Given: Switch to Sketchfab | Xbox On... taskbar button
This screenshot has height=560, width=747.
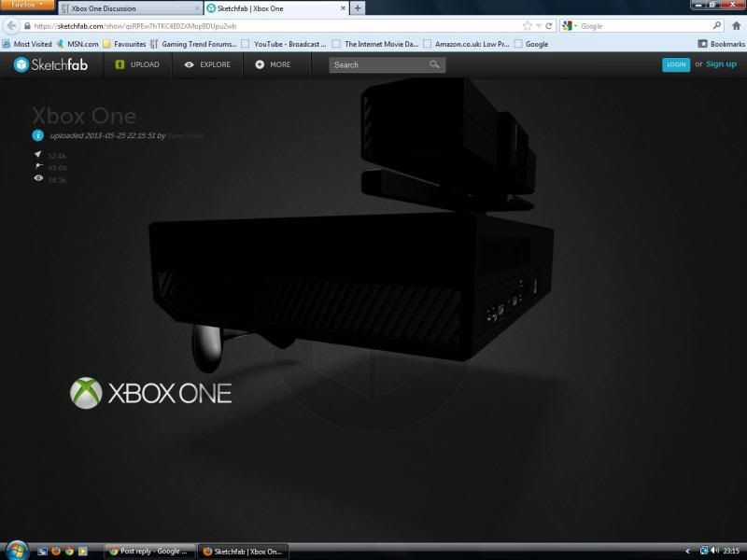Looking at the screenshot, I should [x=243, y=551].
